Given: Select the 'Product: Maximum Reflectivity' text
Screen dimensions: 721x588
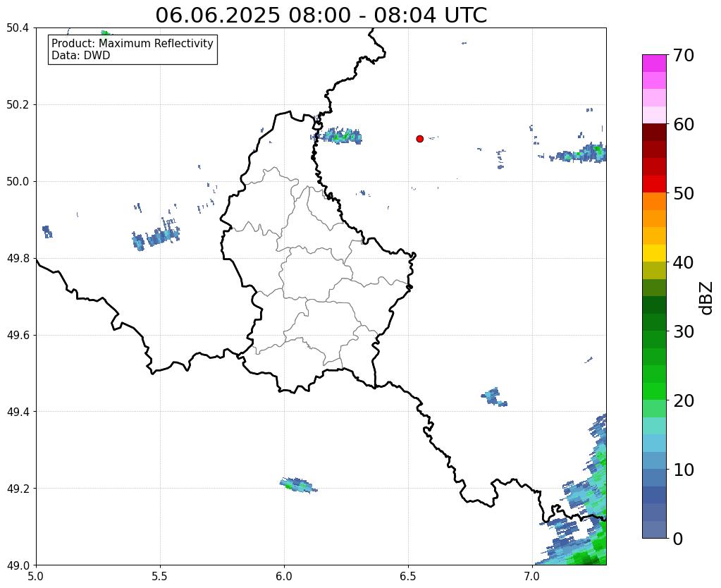Looking at the screenshot, I should [x=133, y=43].
